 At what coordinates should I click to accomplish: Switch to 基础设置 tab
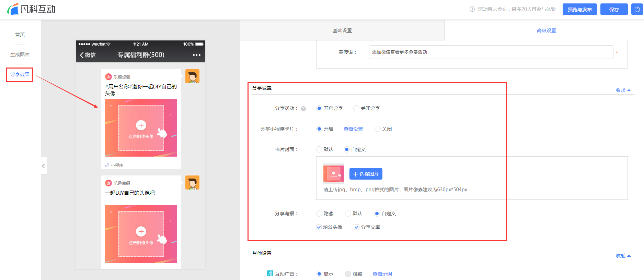click(342, 31)
